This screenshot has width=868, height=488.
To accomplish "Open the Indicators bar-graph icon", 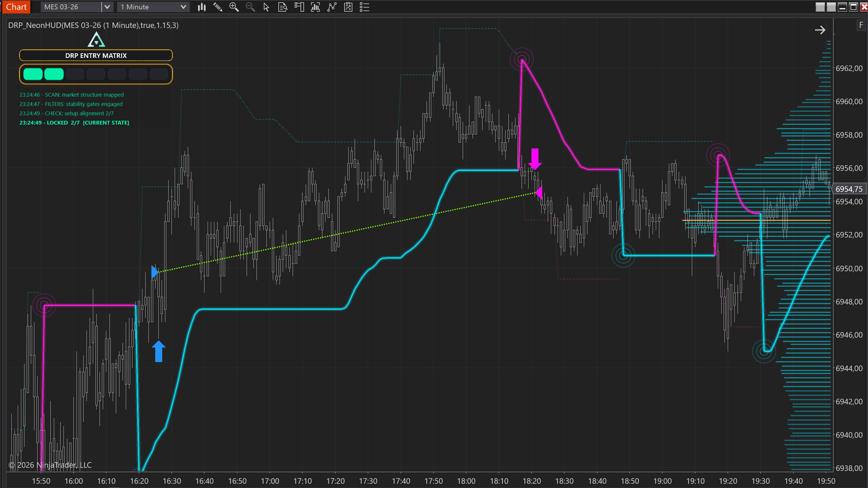I will 315,7.
